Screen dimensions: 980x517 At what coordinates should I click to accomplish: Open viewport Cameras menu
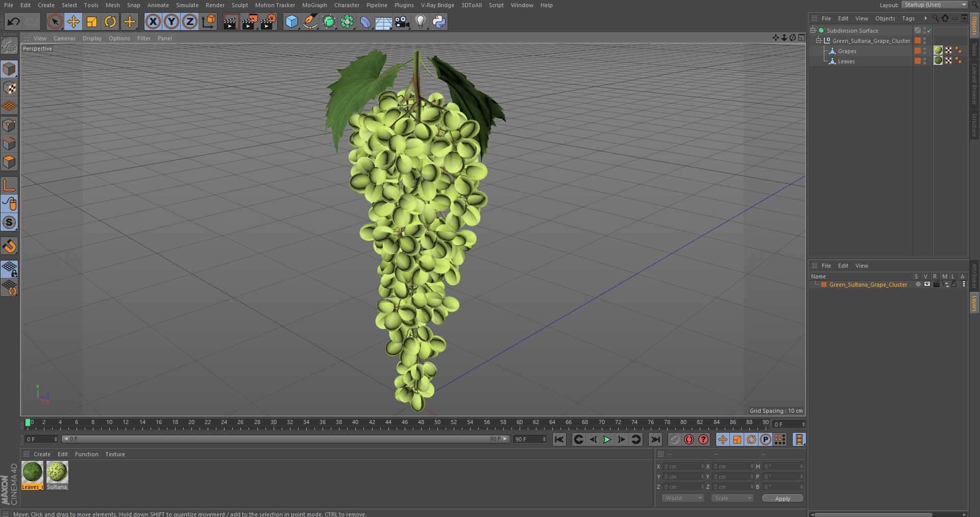coord(64,38)
